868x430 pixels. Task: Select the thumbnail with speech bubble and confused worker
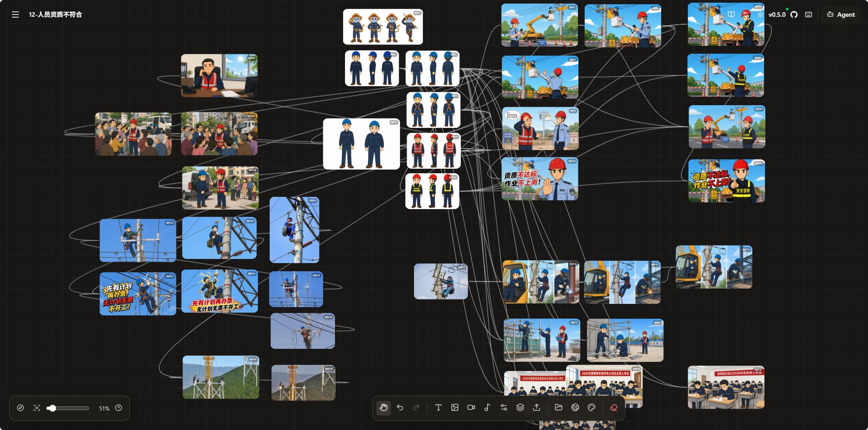[x=540, y=128]
